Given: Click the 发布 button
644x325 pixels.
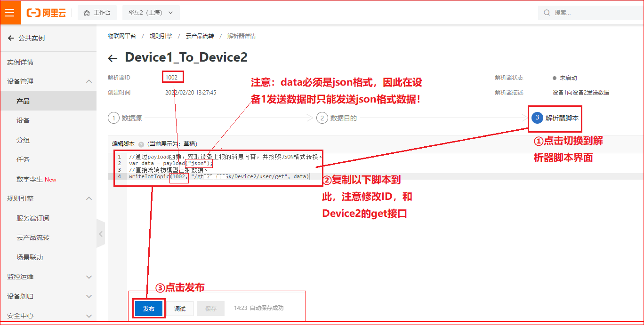Looking at the screenshot, I should click(149, 309).
